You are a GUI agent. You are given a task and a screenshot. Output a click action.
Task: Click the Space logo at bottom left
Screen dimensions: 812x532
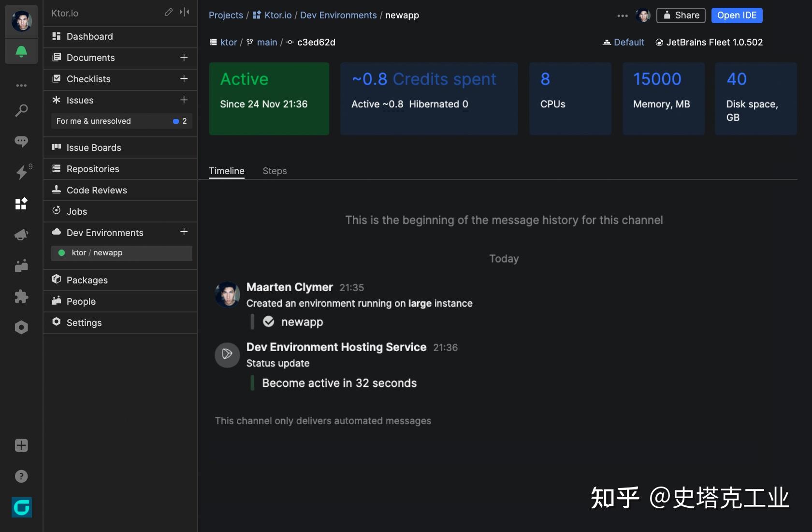pyautogui.click(x=22, y=507)
